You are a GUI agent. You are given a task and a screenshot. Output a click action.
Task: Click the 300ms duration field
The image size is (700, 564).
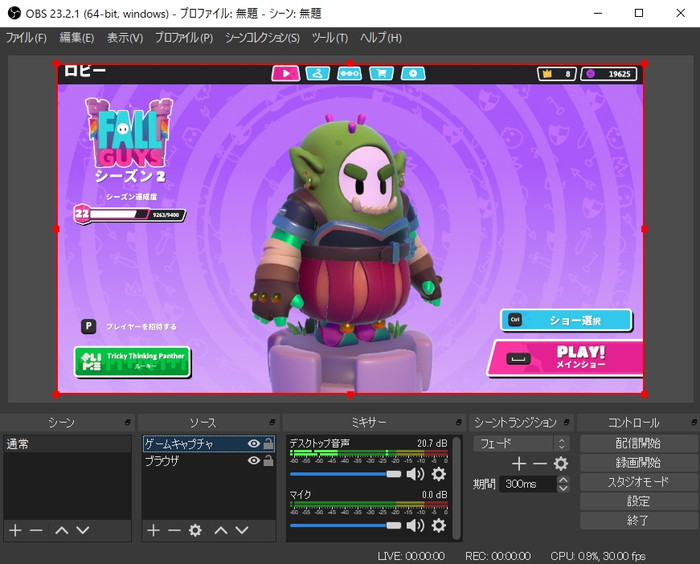tap(529, 484)
